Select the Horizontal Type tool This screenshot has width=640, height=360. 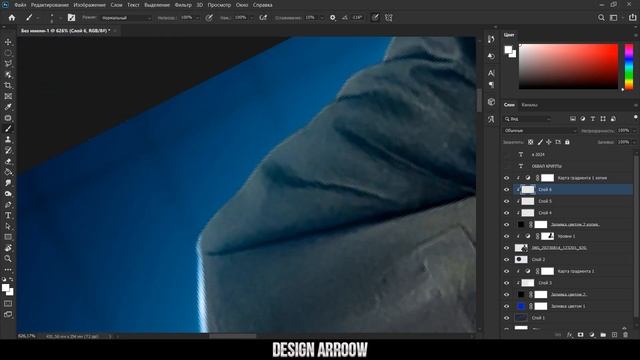point(8,215)
